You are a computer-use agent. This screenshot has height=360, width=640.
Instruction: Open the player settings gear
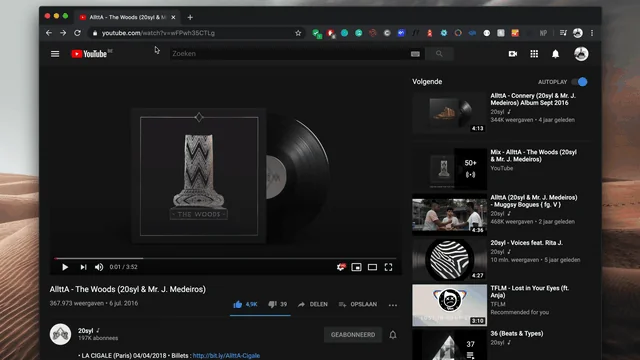coord(341,267)
